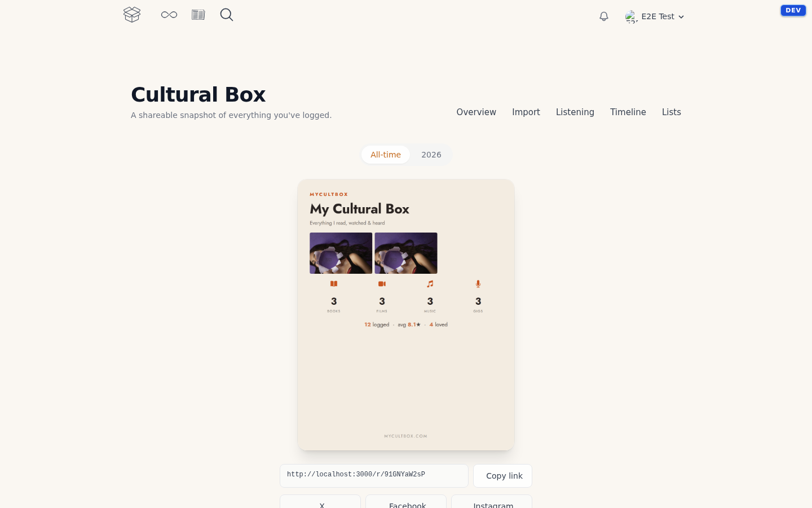
Task: Open notifications bell
Action: [x=604, y=16]
